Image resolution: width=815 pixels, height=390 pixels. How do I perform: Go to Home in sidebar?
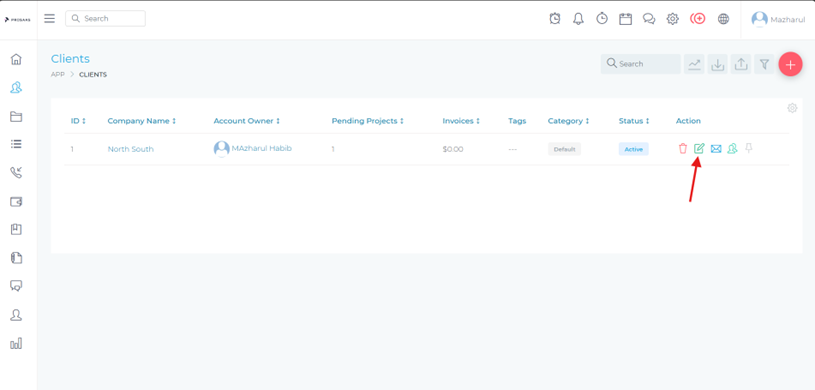coord(16,59)
